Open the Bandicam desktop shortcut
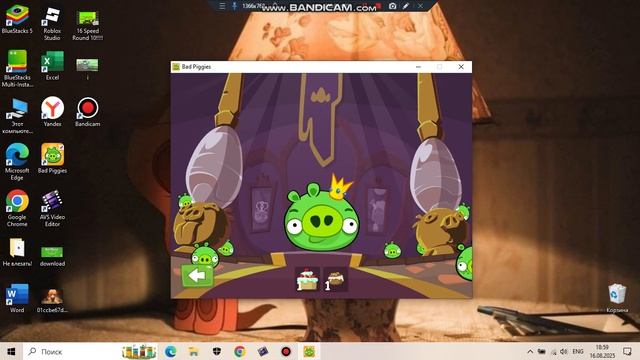640x360 pixels. coord(87,111)
